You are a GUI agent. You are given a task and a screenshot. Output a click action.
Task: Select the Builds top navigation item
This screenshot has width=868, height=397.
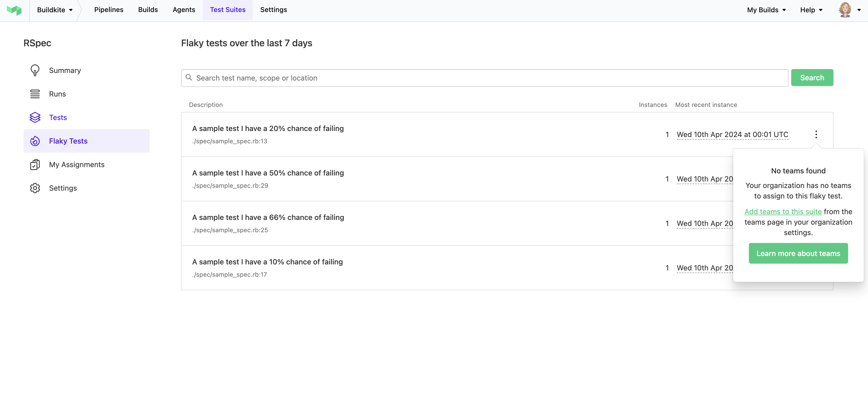147,9
